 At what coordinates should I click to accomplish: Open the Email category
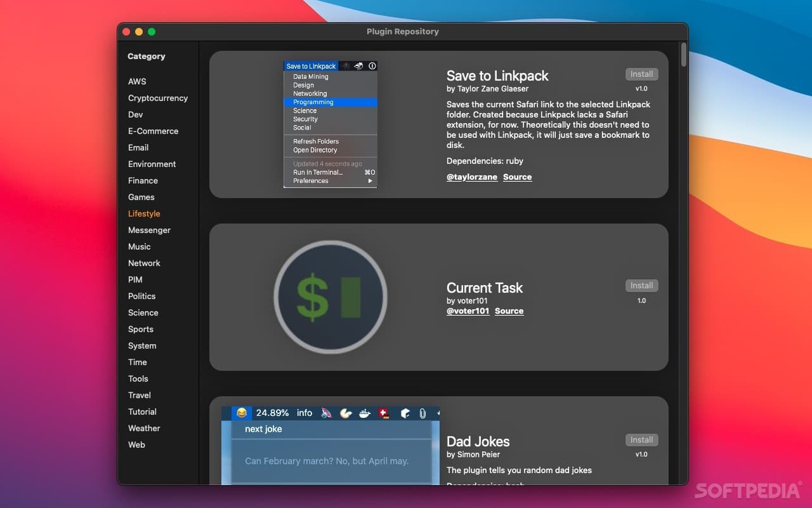(x=138, y=147)
